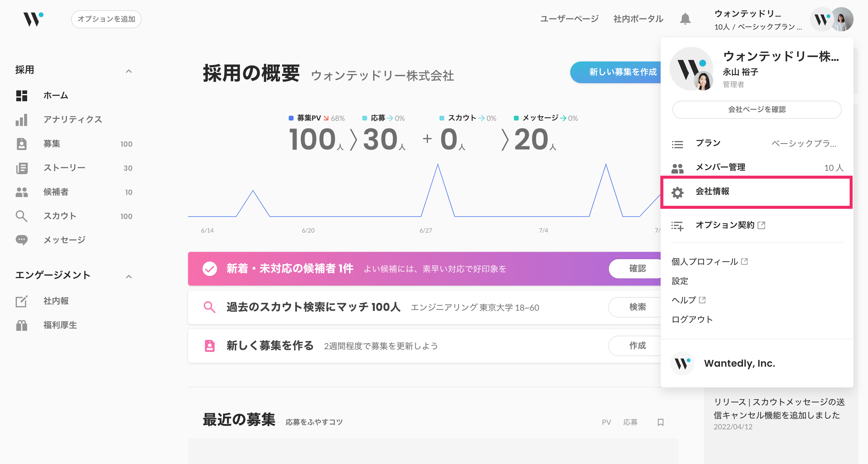Click the Messages speech bubble icon
868x464 pixels.
(x=22, y=240)
